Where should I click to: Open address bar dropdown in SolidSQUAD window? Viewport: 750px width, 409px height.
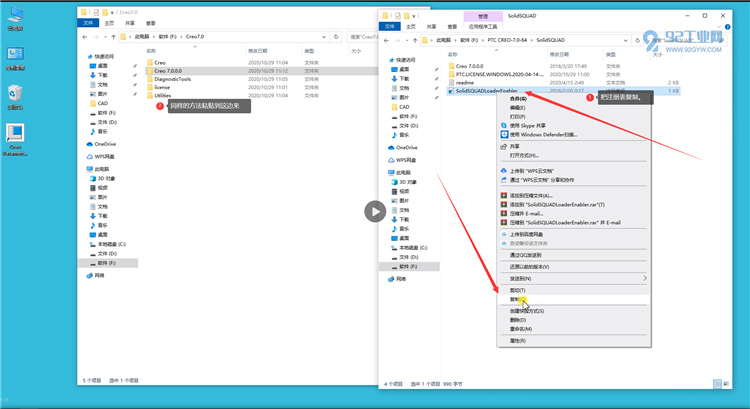(625, 40)
